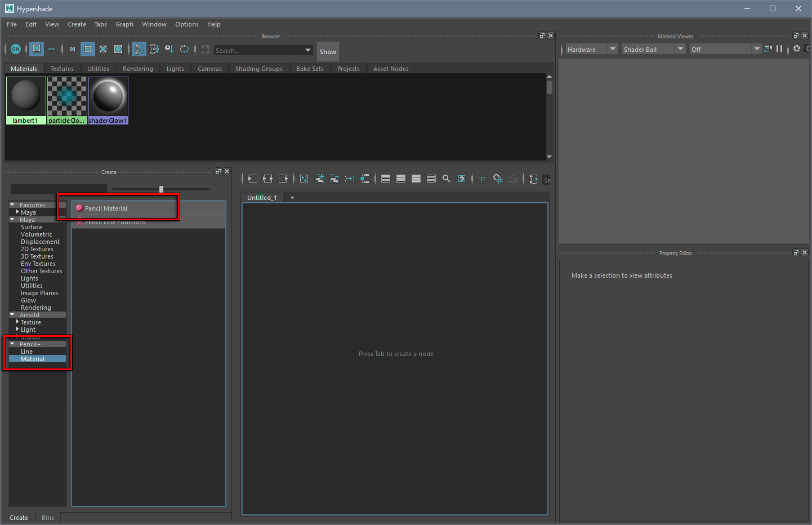Click the input and output connections icon
812x525 pixels.
(x=268, y=179)
